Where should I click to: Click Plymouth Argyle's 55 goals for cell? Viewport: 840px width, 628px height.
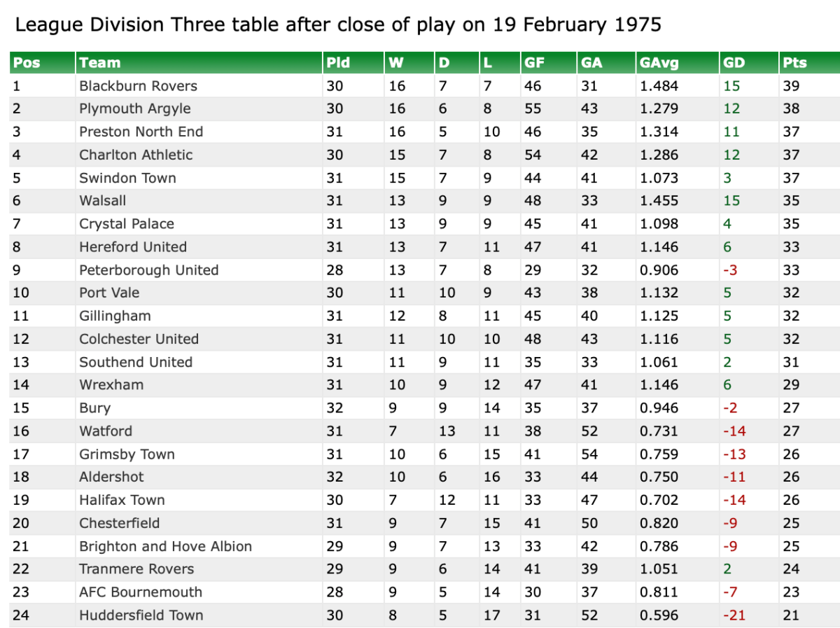(533, 109)
